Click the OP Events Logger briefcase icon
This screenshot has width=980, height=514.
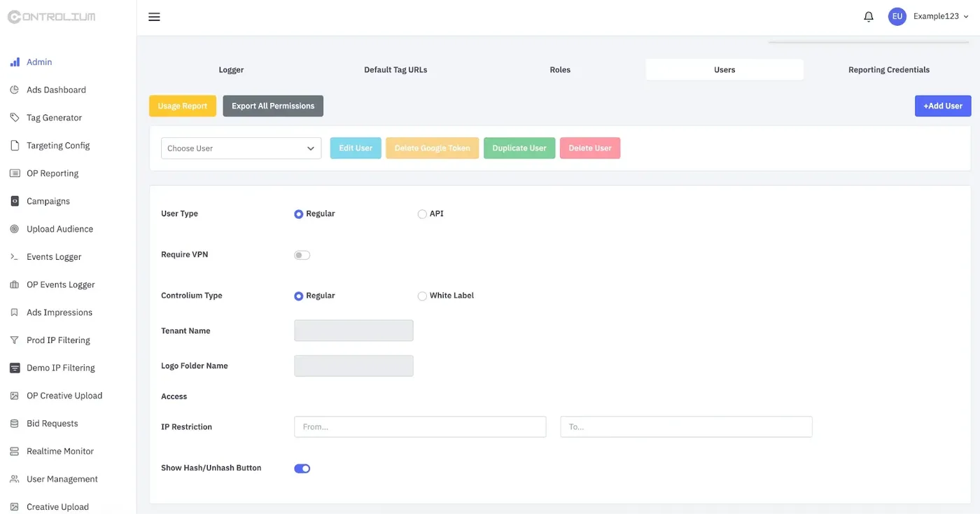[15, 284]
